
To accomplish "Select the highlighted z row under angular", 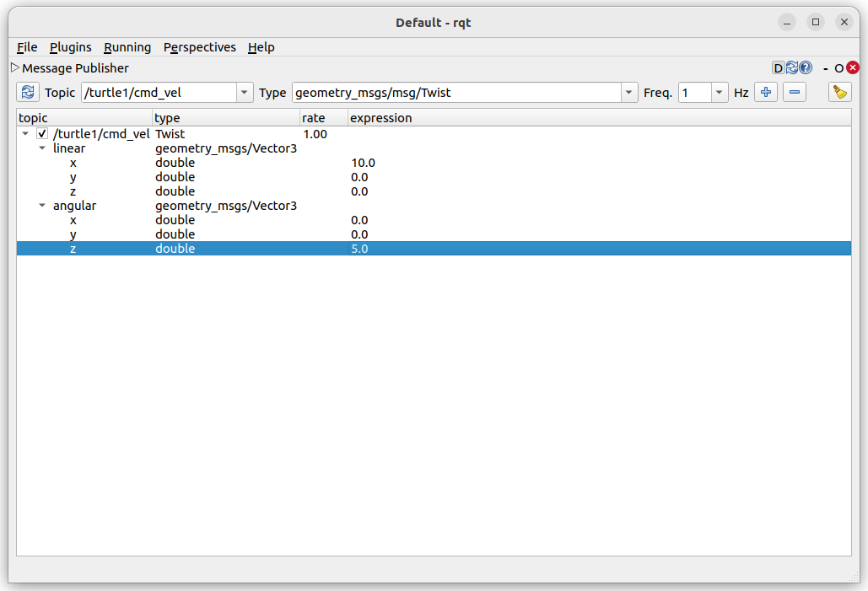I will 434,249.
